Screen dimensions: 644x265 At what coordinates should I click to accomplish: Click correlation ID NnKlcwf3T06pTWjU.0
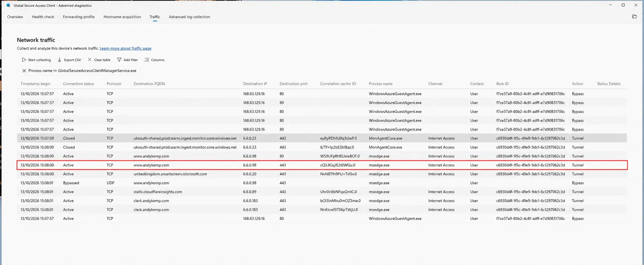tap(339, 210)
